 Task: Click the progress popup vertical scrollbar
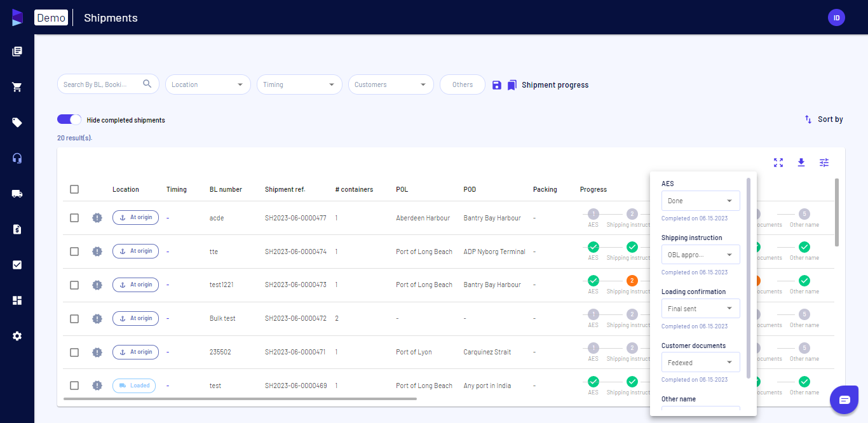(749, 278)
